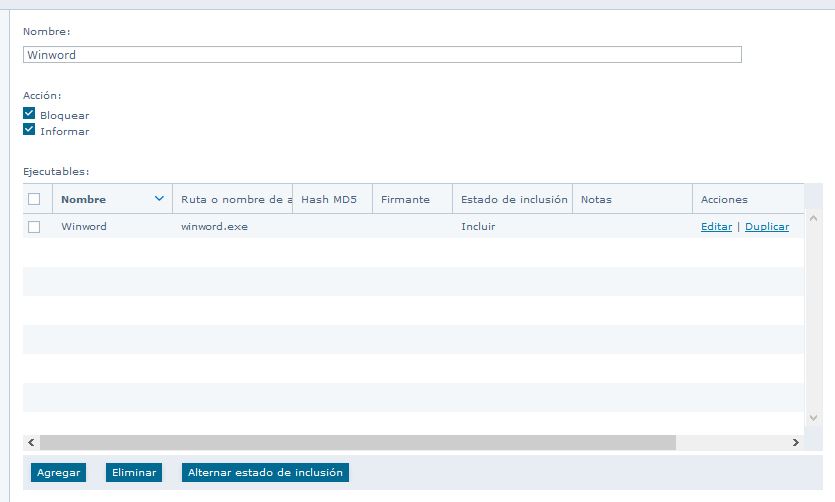This screenshot has height=502, width=835.
Task: Click the Agregar button
Action: click(x=59, y=472)
